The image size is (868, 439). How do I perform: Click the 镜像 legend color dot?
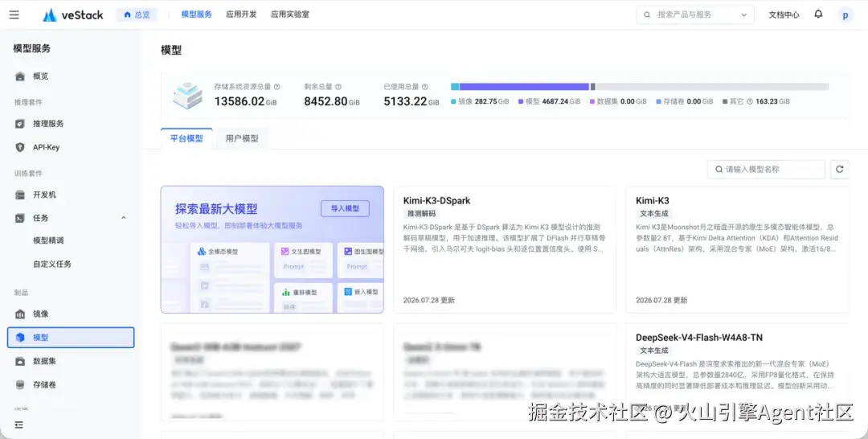453,102
